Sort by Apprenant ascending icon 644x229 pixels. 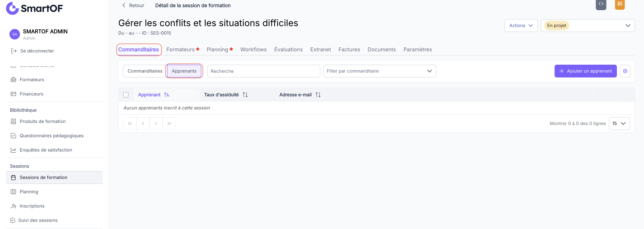coord(167,95)
